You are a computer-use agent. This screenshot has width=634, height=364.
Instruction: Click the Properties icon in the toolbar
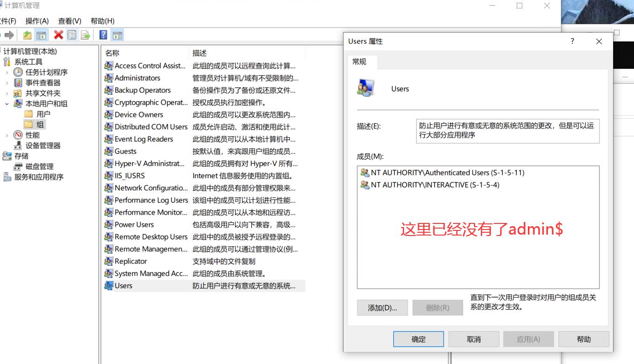click(x=72, y=34)
